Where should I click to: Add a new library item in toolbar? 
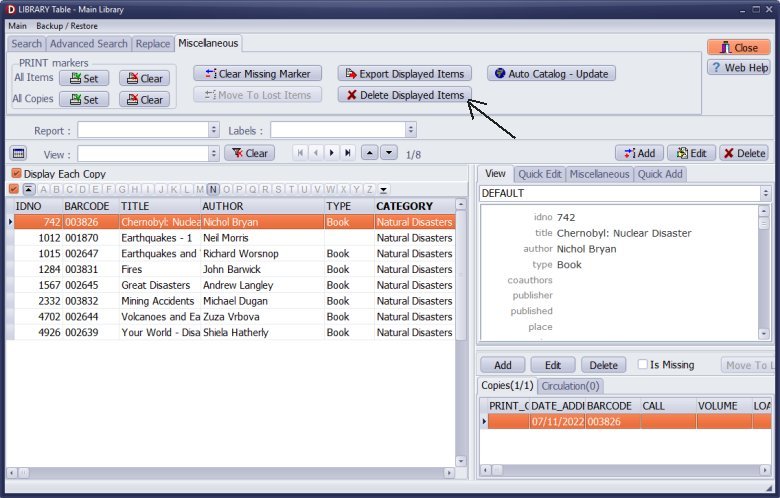(x=639, y=153)
